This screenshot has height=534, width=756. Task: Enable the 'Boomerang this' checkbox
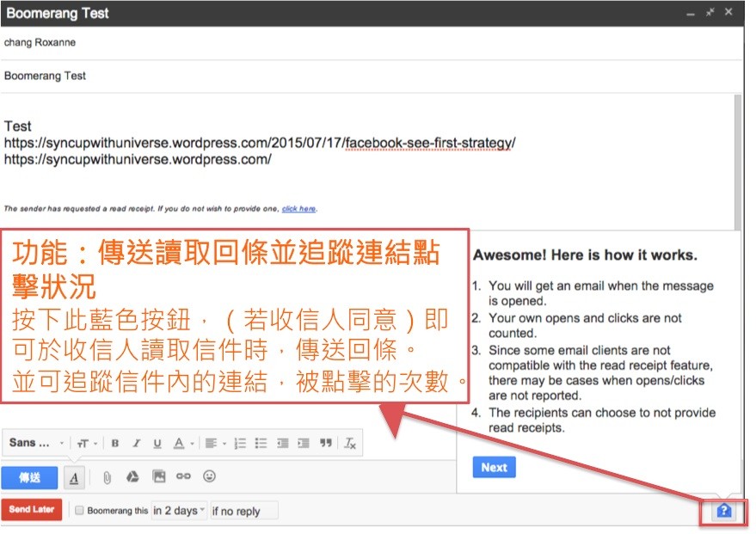[x=80, y=511]
